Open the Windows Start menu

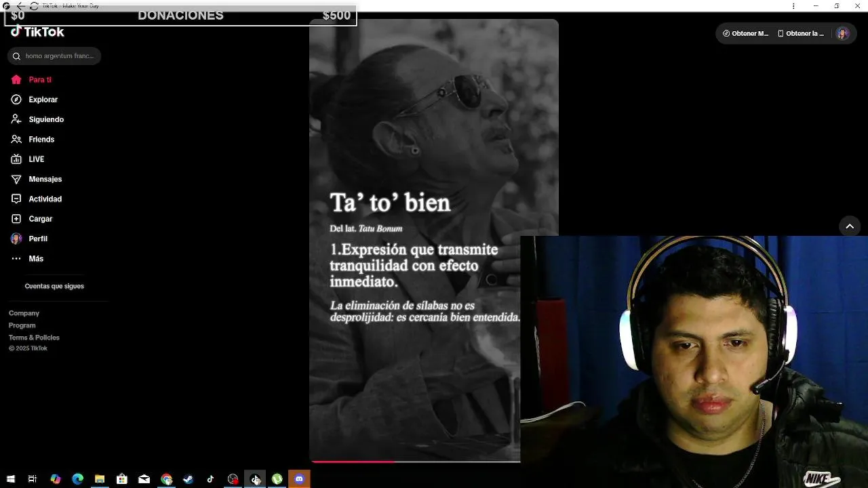point(10,479)
